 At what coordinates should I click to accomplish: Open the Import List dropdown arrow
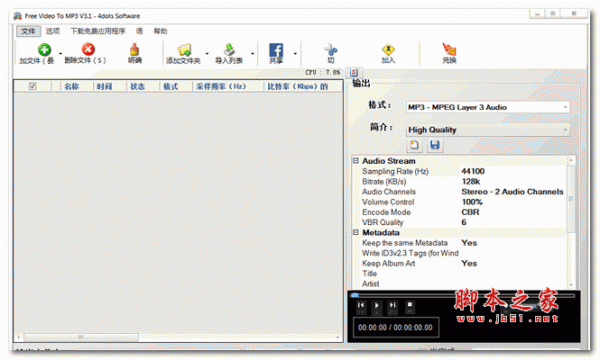(x=253, y=53)
